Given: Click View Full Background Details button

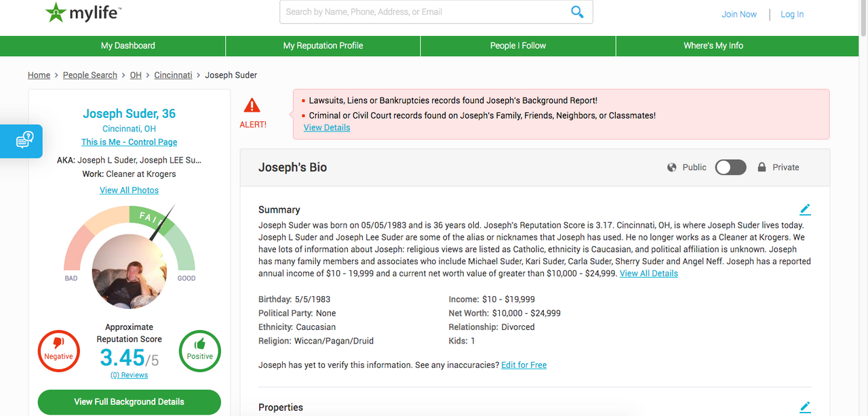Looking at the screenshot, I should pyautogui.click(x=129, y=402).
